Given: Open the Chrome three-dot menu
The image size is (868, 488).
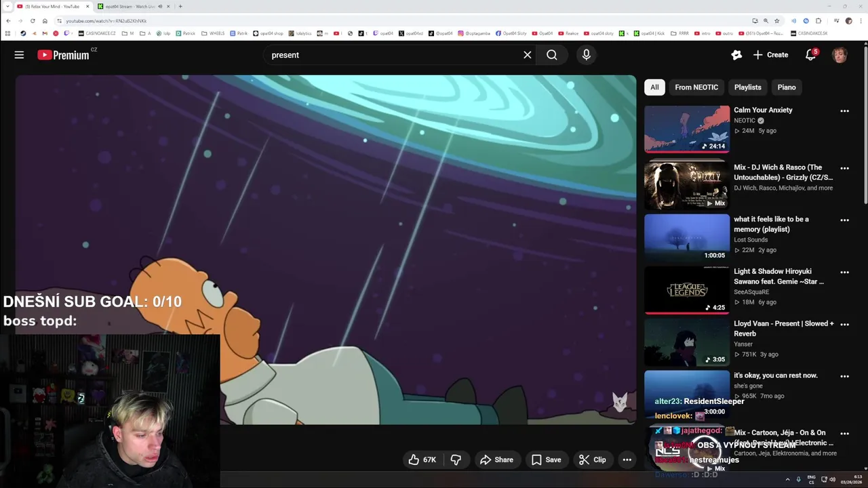Looking at the screenshot, I should pyautogui.click(x=861, y=21).
